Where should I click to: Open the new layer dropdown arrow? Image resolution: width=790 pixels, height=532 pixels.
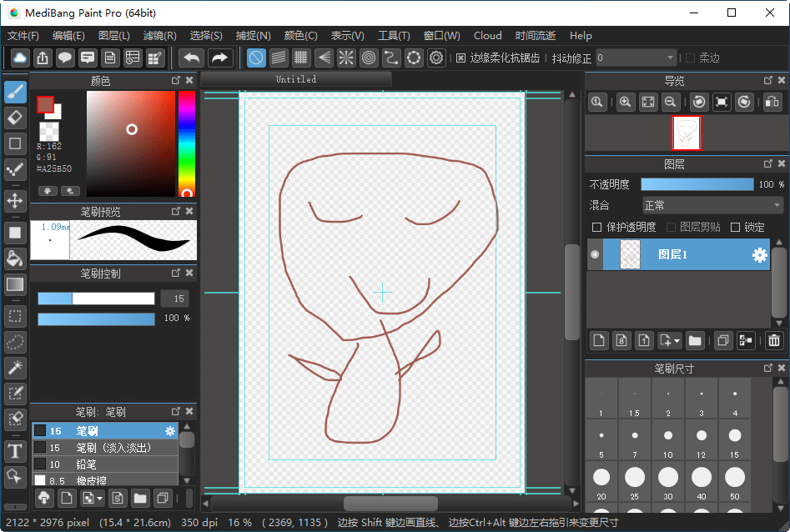pyautogui.click(x=677, y=340)
